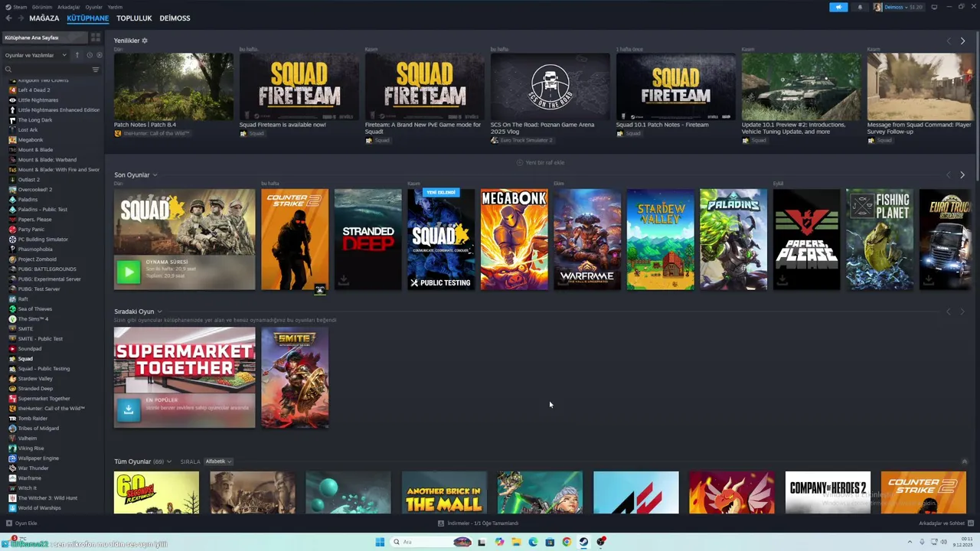Screen dimensions: 980x551
Task: Open Patch Notes Patch 8.4 news
Action: tap(174, 86)
